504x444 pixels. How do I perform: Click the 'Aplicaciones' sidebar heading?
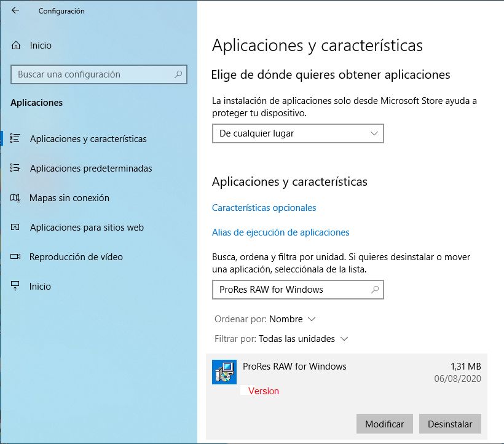37,103
